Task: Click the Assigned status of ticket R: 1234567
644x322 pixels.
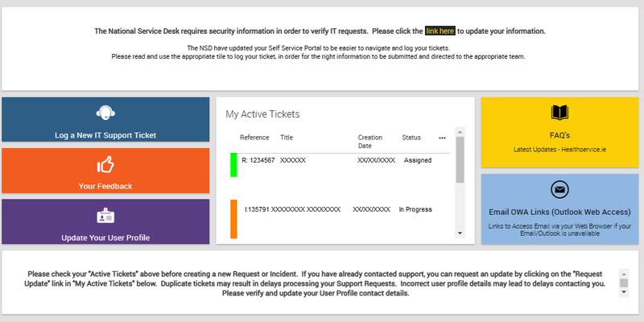Action: 417,160
